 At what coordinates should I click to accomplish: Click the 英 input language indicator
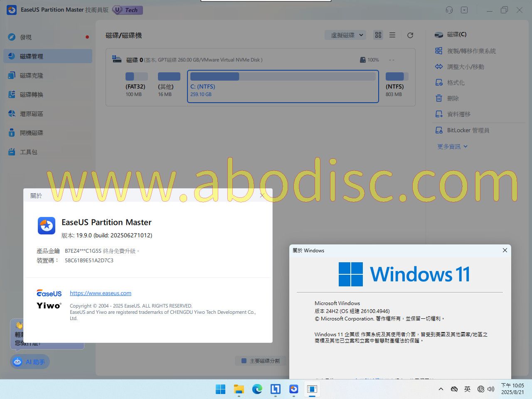pyautogui.click(x=467, y=389)
